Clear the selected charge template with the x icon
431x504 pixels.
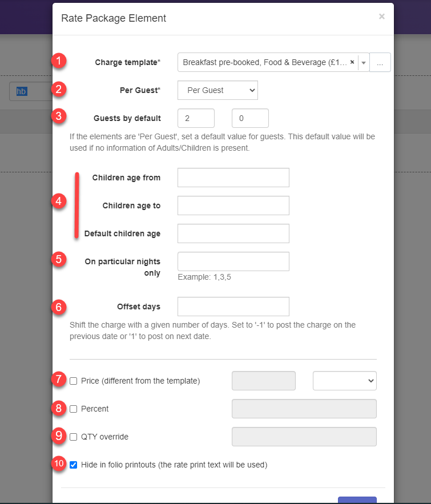click(352, 62)
